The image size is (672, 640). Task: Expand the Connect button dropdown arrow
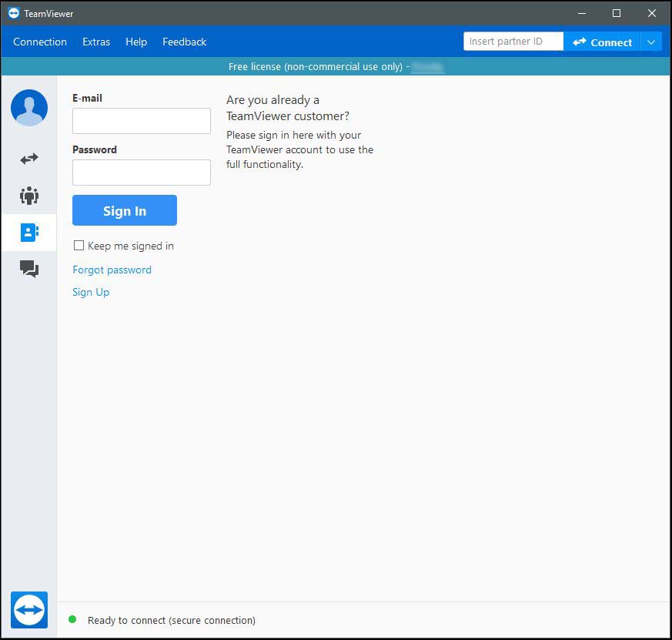[x=651, y=42]
